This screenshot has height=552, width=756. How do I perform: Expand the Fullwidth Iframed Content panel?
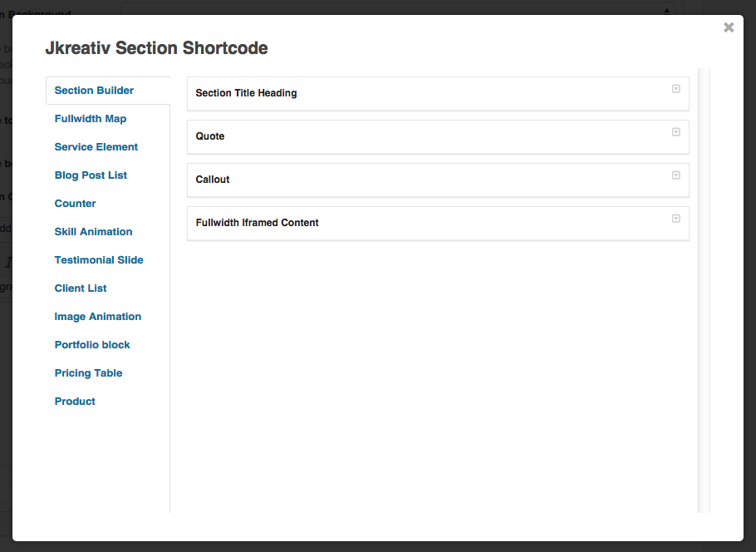click(675, 219)
